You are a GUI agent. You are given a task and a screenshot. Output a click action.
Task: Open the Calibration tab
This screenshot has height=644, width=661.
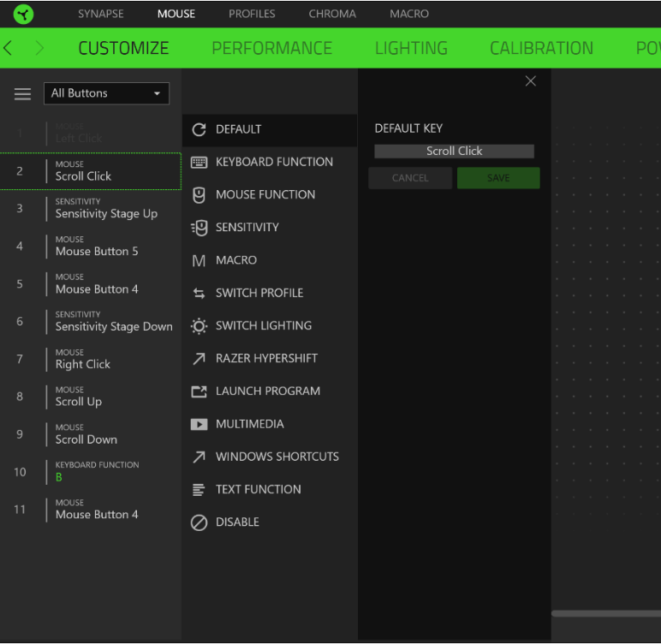coord(541,48)
